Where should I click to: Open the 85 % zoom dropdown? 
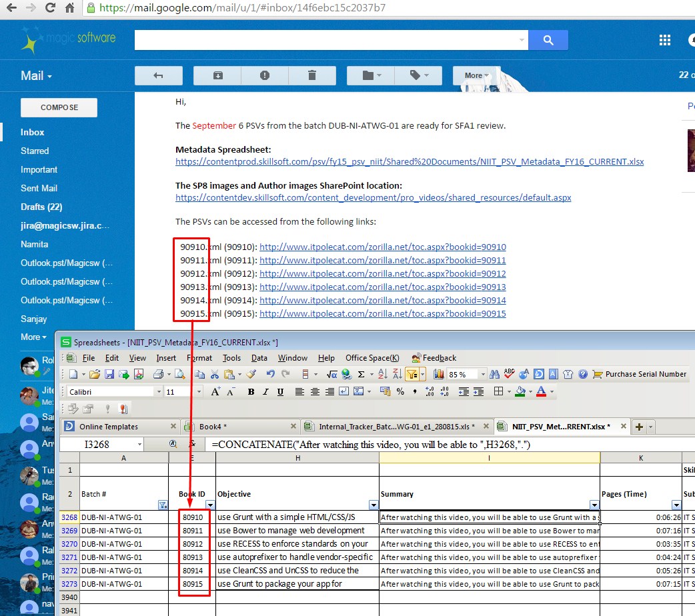[x=483, y=375]
